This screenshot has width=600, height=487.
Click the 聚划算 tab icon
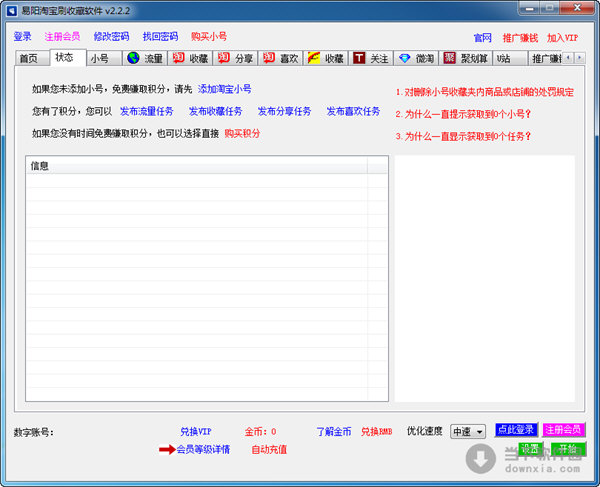pyautogui.click(x=449, y=58)
